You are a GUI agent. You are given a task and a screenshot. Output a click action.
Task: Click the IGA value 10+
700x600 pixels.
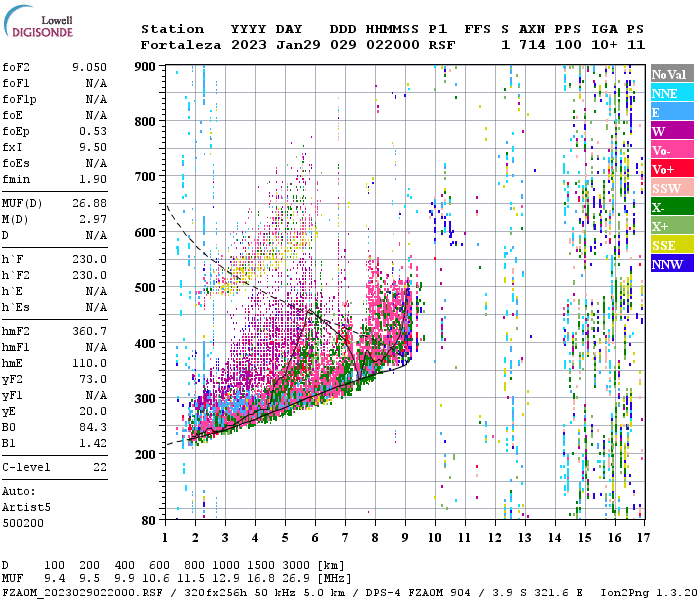[x=604, y=45]
